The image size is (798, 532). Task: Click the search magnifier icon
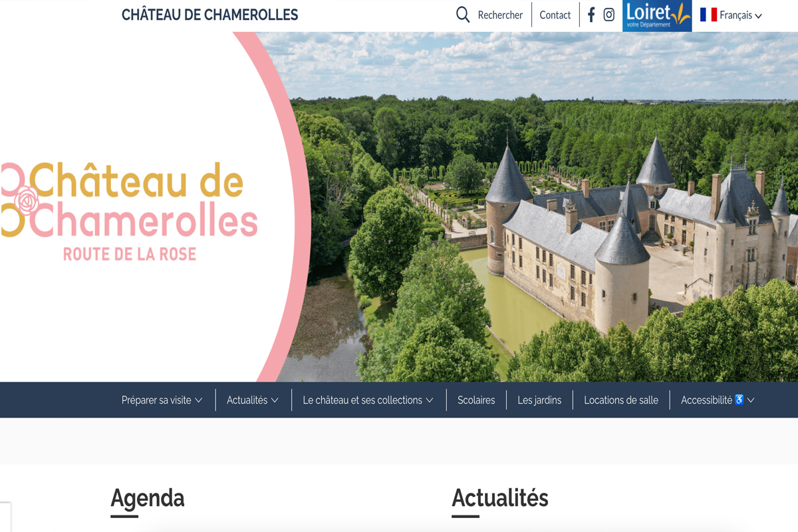pyautogui.click(x=463, y=15)
